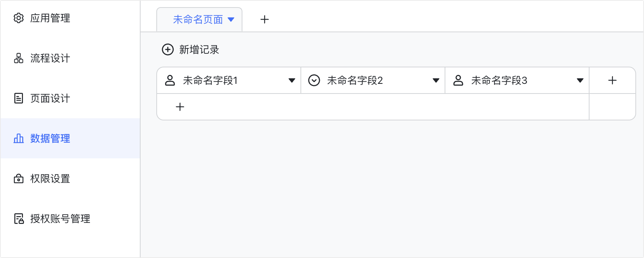Click the document icon beside 页面设计

(19, 98)
